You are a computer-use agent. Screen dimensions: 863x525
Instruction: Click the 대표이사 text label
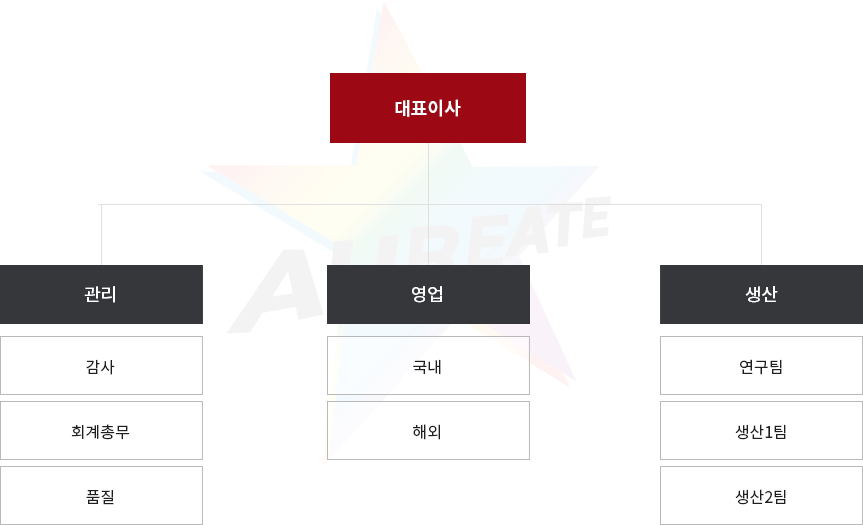point(428,108)
